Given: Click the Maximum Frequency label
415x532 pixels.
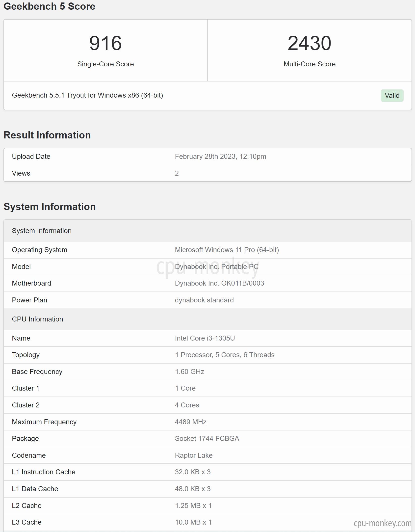Looking at the screenshot, I should coord(44,422).
